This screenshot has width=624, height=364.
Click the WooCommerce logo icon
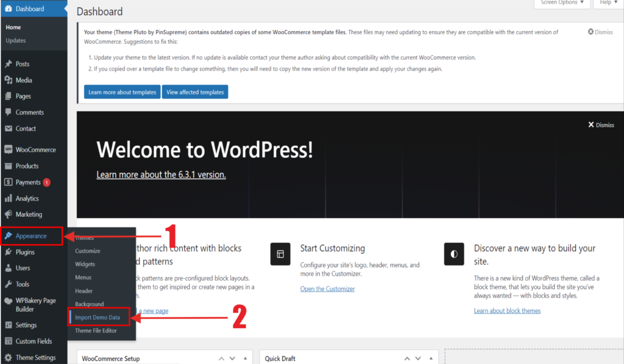pos(8,150)
